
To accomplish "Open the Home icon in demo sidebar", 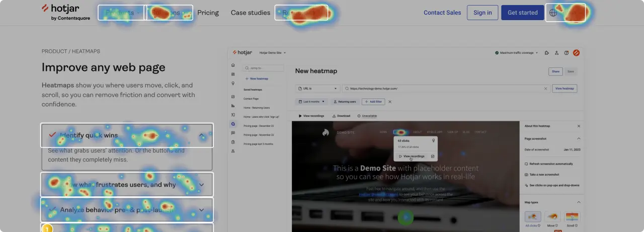I will [x=232, y=65].
